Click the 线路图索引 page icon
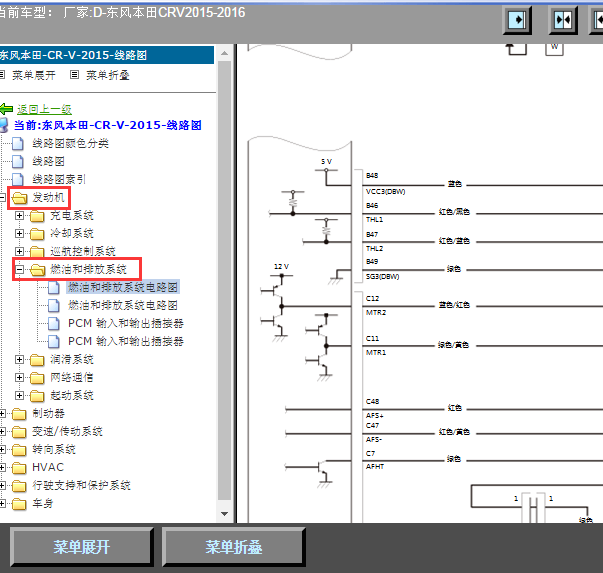 18,180
